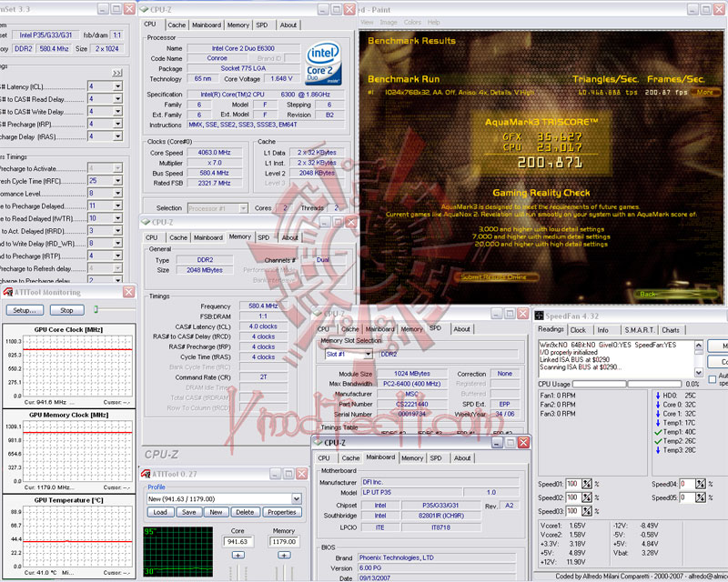Minimize the ATITool 0.27 window
The image size is (728, 582).
(276, 474)
